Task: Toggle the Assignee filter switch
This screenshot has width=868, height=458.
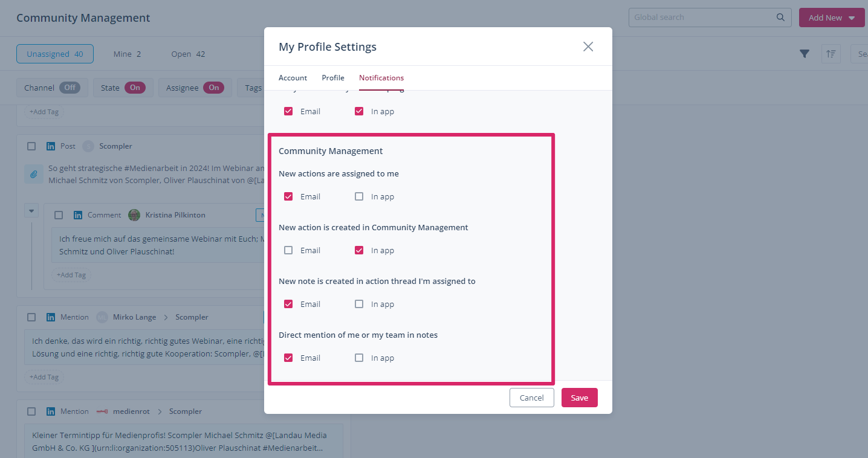Action: pyautogui.click(x=213, y=88)
